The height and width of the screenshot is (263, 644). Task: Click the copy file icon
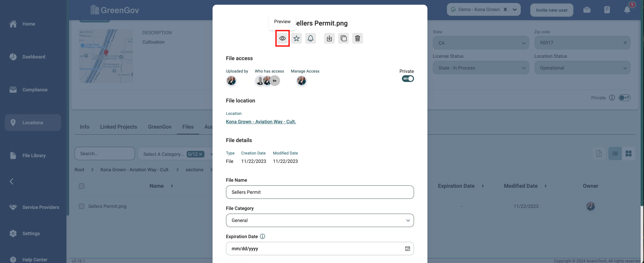343,38
